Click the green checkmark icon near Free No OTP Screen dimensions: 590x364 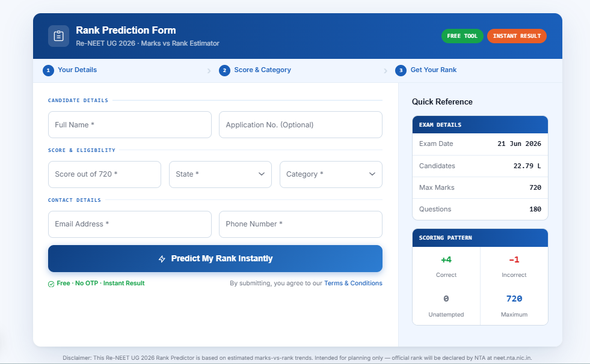(51, 284)
